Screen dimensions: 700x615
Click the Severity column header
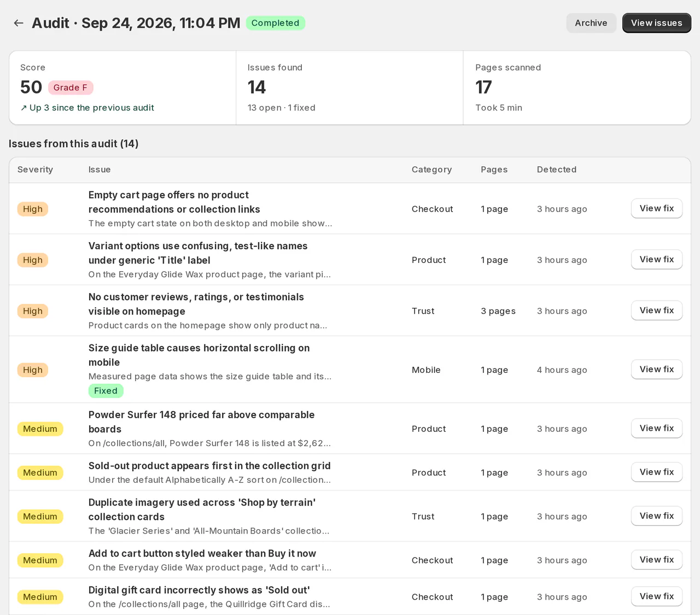coord(35,169)
